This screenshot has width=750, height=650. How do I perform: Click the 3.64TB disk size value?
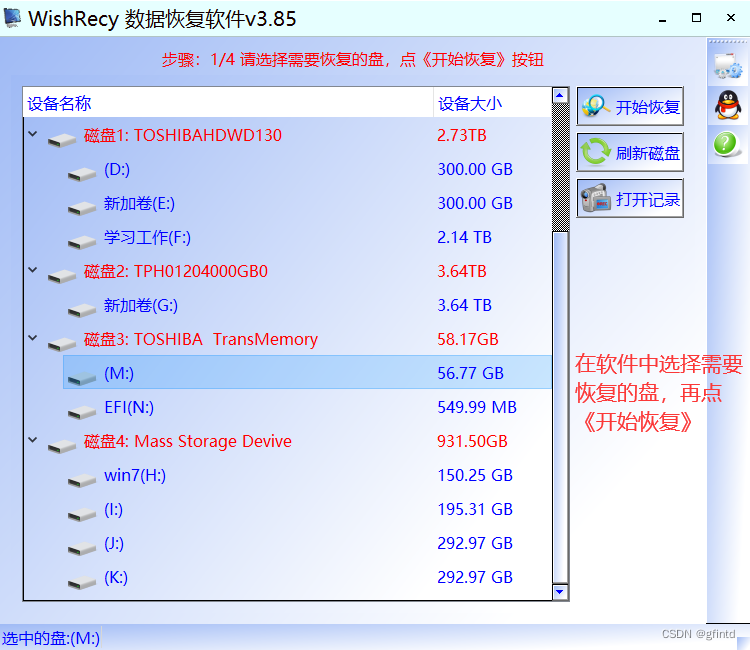[462, 271]
